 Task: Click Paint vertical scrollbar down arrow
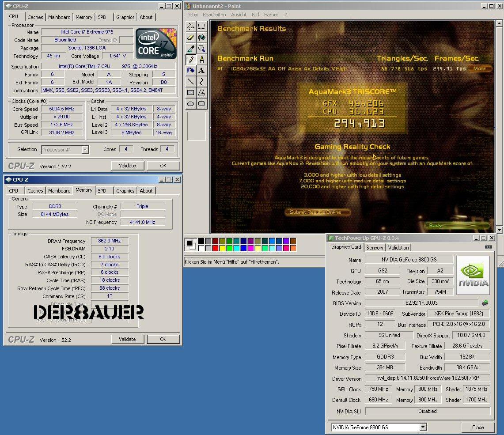(499, 230)
